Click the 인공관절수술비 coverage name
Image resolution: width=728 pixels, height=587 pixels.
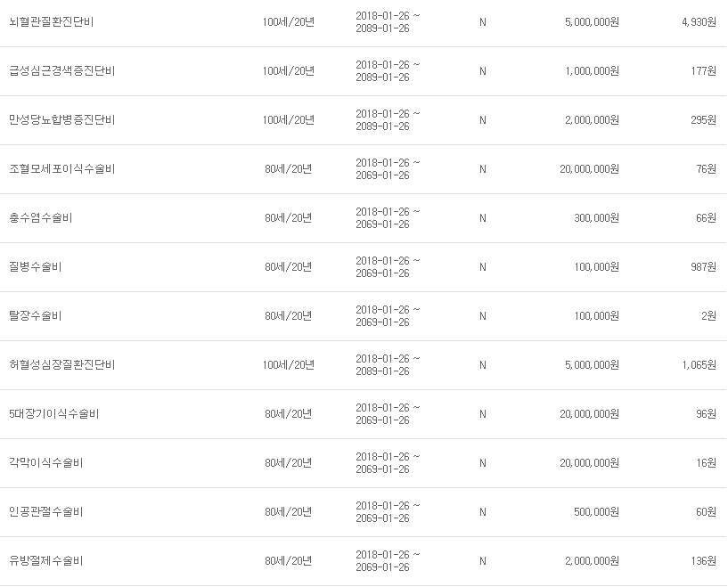click(45, 512)
